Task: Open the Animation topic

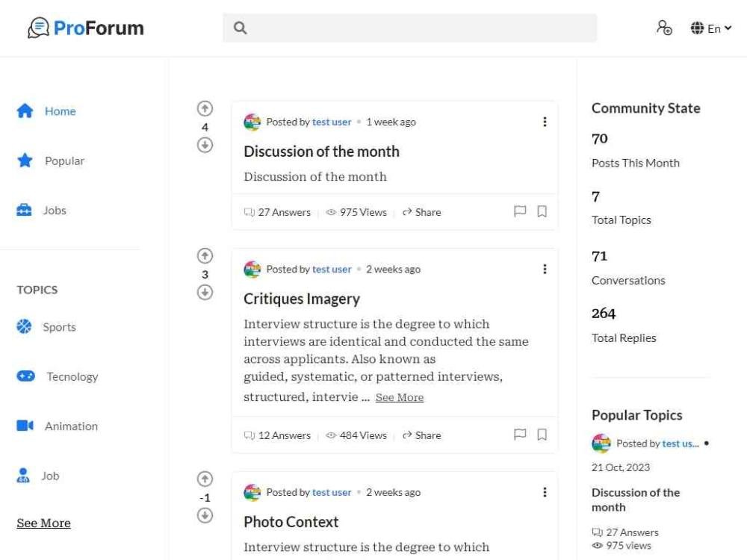Action: coord(70,426)
